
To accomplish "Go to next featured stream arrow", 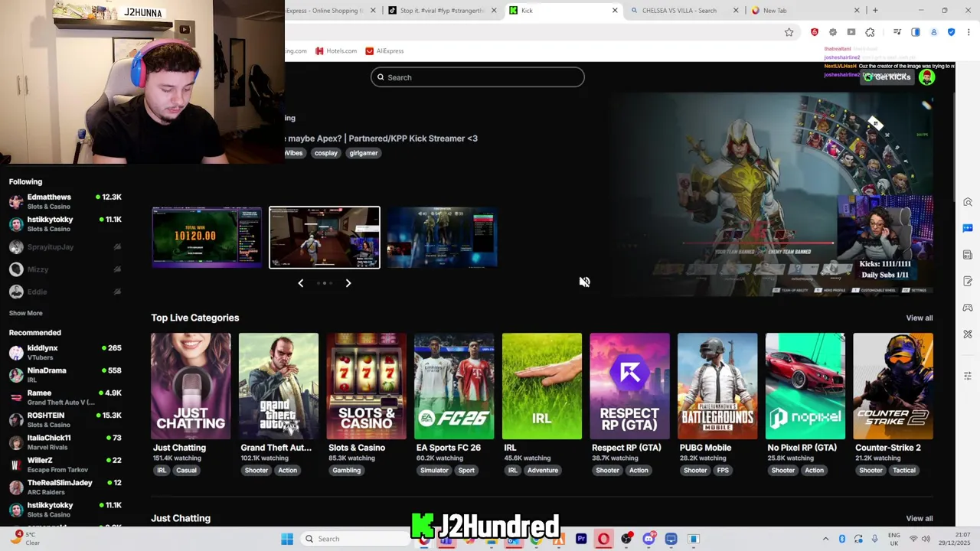I will pyautogui.click(x=348, y=283).
